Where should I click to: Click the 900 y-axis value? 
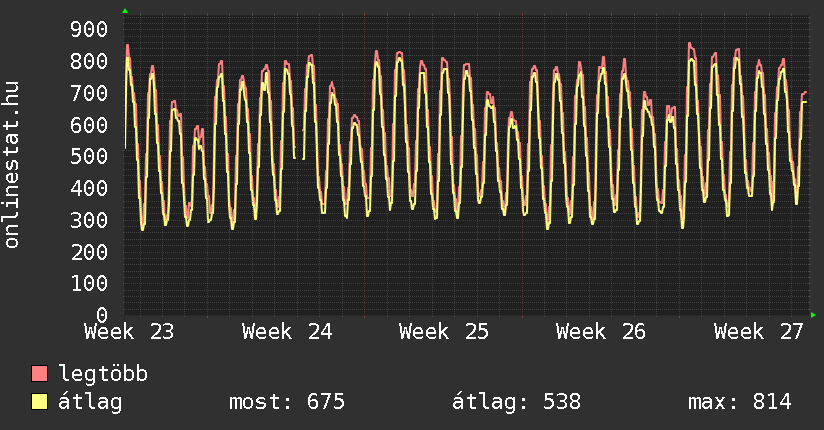[89, 29]
